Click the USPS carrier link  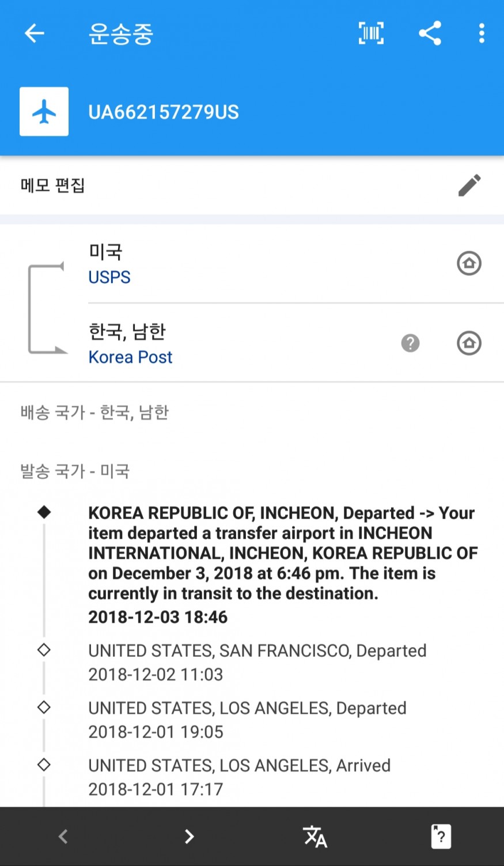coord(109,277)
